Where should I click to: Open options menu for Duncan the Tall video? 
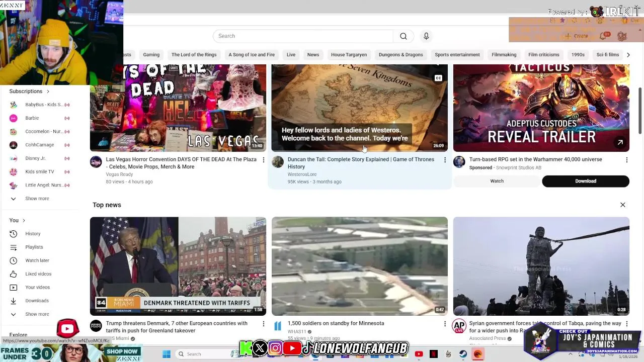[445, 160]
